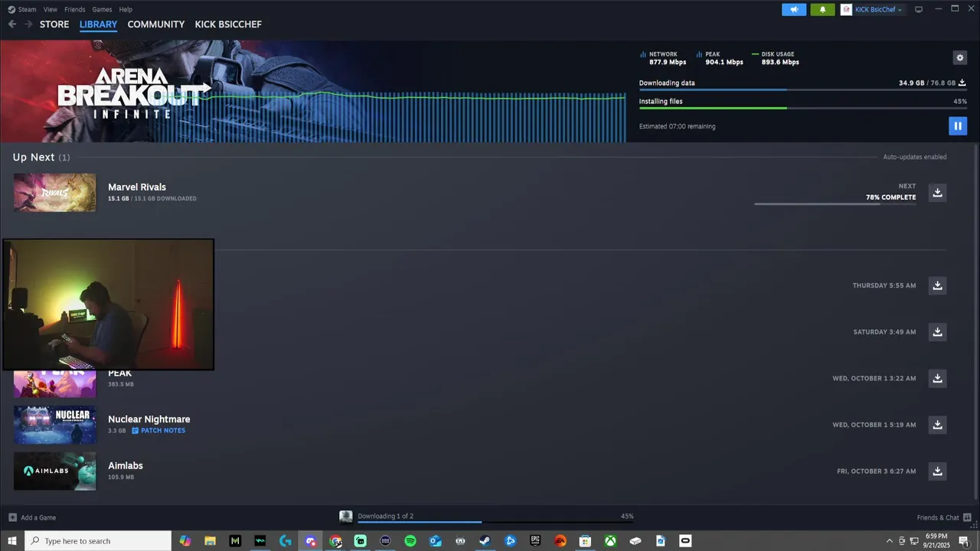Click the Marvel Rivals title

click(x=137, y=187)
